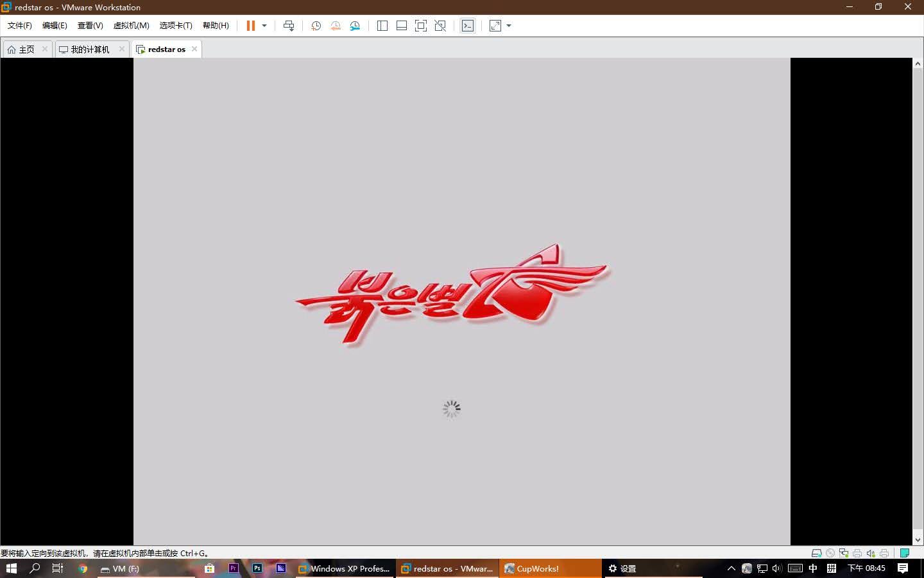Screen dimensions: 924x578
Task: Open the touch keyboard from the system tray
Action: point(795,568)
